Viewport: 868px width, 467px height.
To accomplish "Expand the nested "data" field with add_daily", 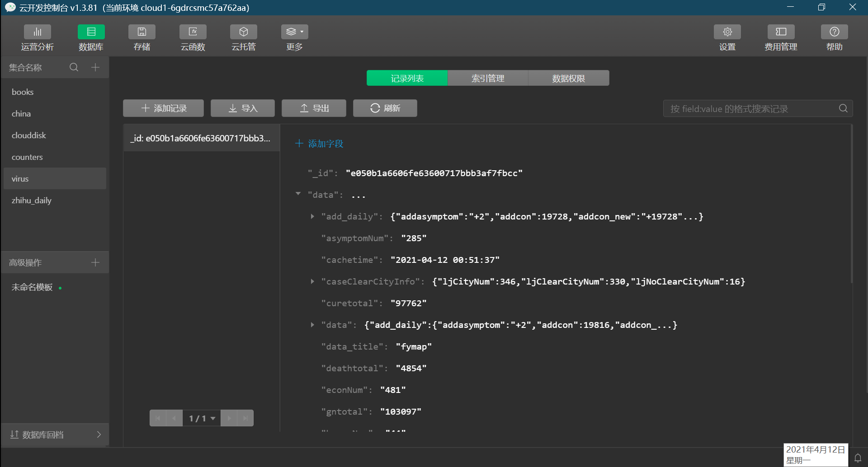I will 312,325.
